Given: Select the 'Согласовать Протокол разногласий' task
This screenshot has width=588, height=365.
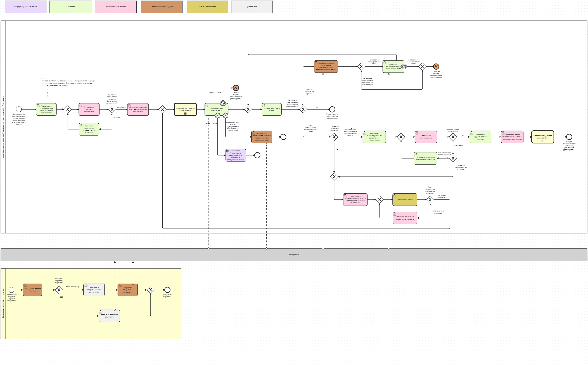Looking at the screenshot, I should tap(89, 109).
